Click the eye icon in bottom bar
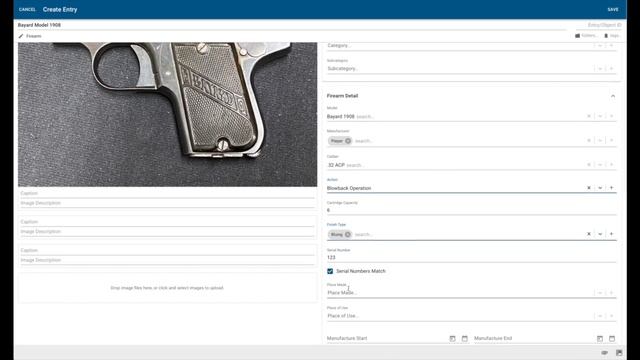 click(604, 353)
